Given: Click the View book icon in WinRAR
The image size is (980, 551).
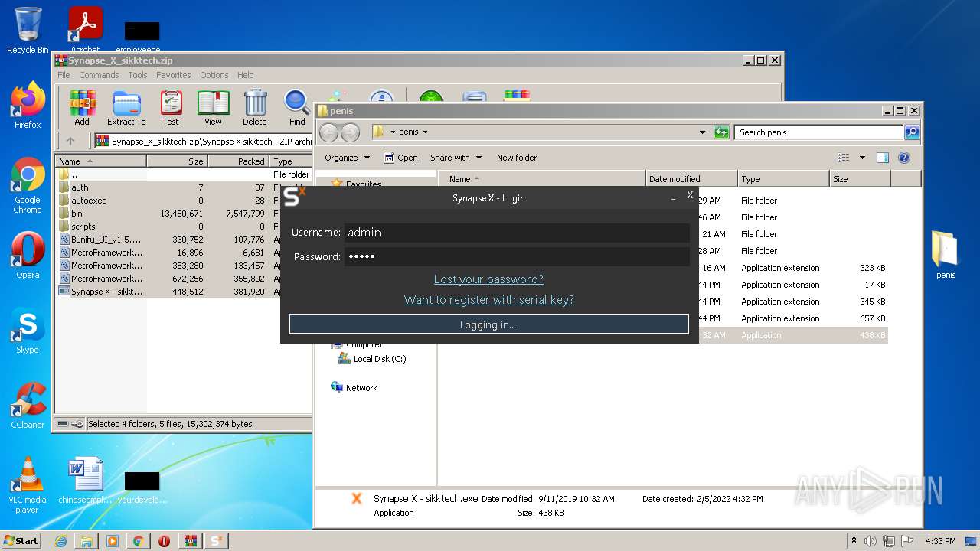Looking at the screenshot, I should tap(213, 108).
